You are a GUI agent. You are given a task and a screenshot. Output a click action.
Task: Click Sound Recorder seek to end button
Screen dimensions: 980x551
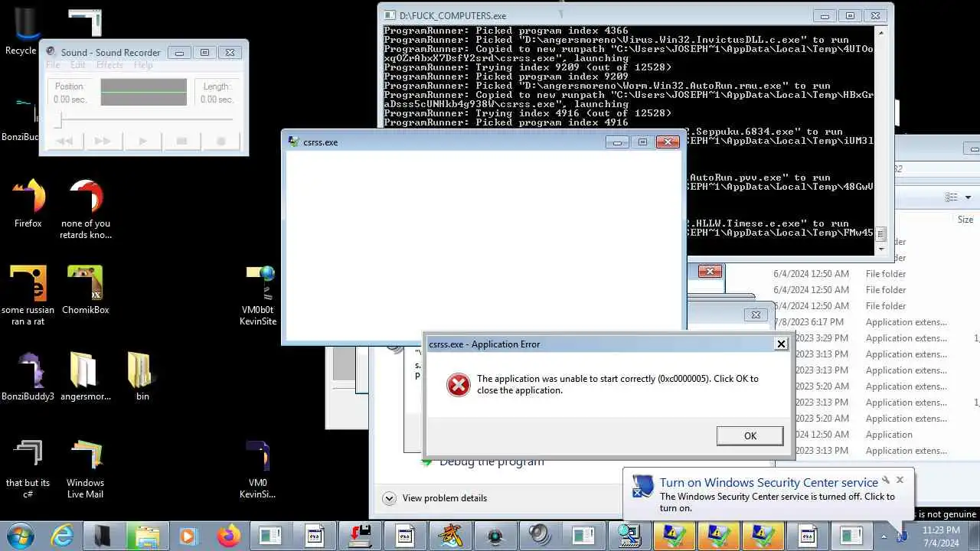click(103, 141)
